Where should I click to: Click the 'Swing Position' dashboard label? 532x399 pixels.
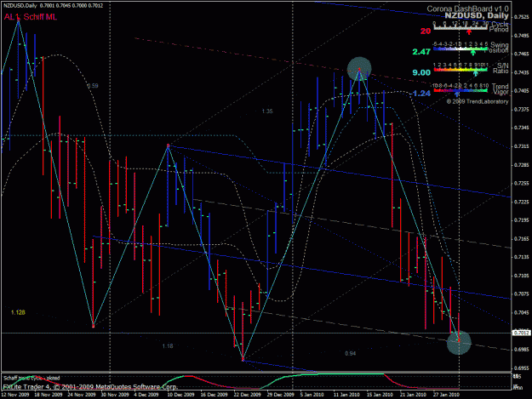point(498,48)
